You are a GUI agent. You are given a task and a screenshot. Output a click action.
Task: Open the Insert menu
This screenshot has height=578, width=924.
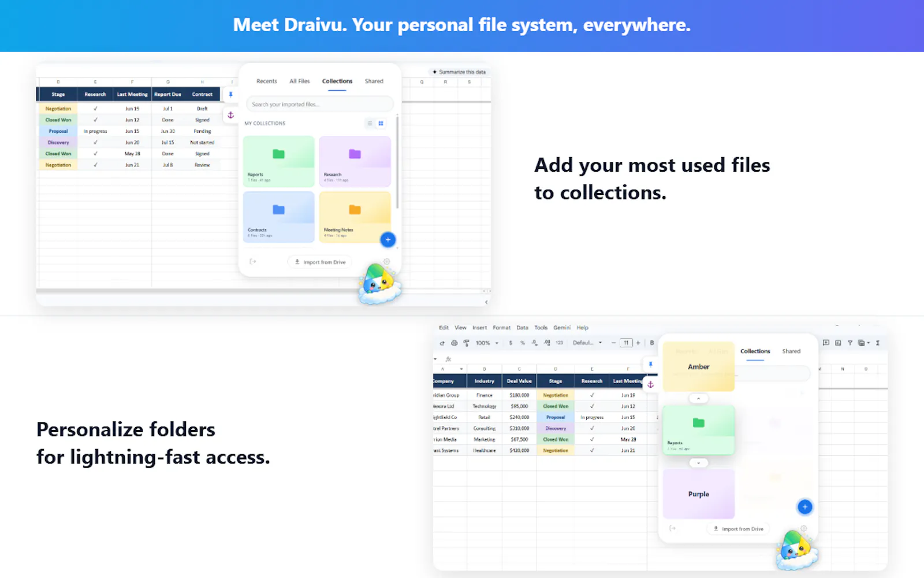pos(479,328)
